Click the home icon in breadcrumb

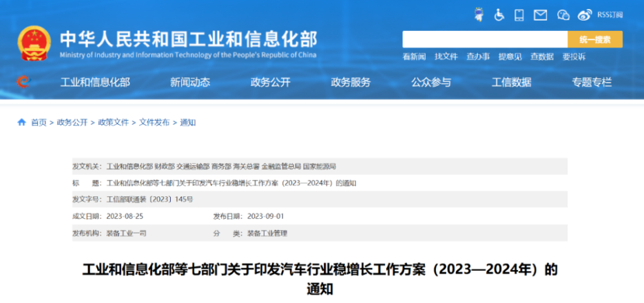click(x=21, y=123)
